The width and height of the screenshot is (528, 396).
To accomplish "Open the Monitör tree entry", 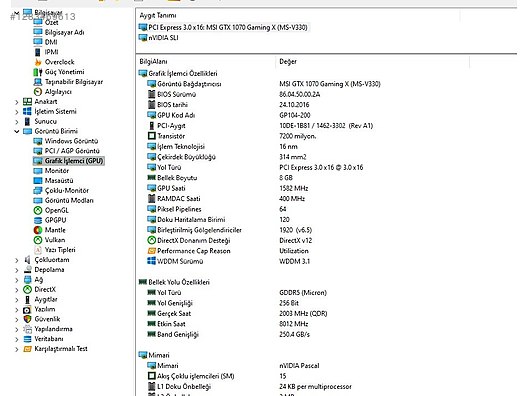I will click(x=57, y=171).
